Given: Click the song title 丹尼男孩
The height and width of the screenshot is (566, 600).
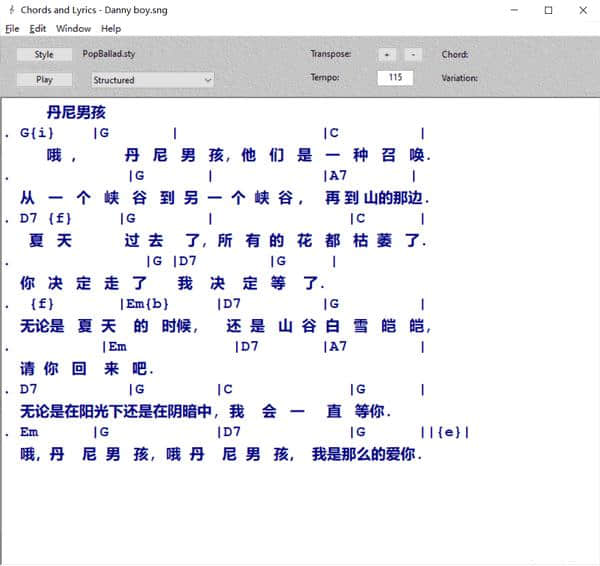Looking at the screenshot, I should [76, 112].
